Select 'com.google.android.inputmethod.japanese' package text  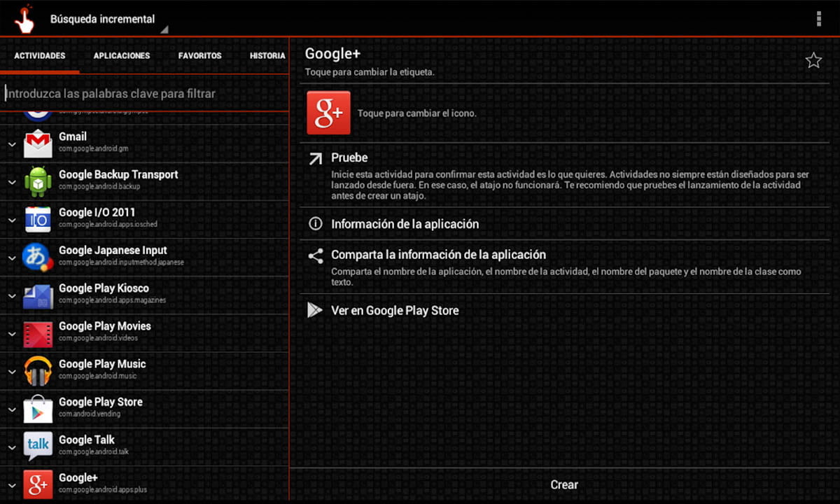coord(121,262)
